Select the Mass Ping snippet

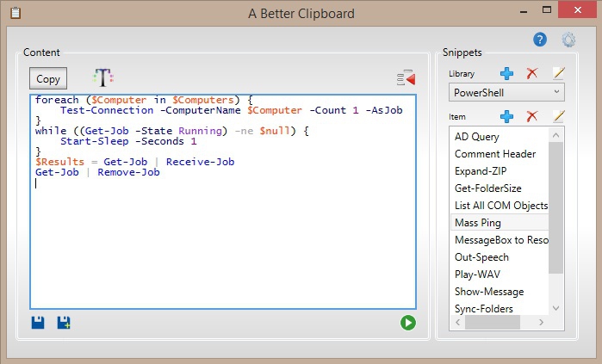(x=500, y=223)
